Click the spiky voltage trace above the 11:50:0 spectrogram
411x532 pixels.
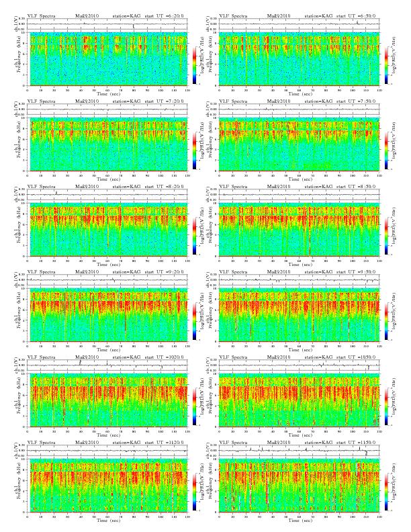(x=299, y=451)
